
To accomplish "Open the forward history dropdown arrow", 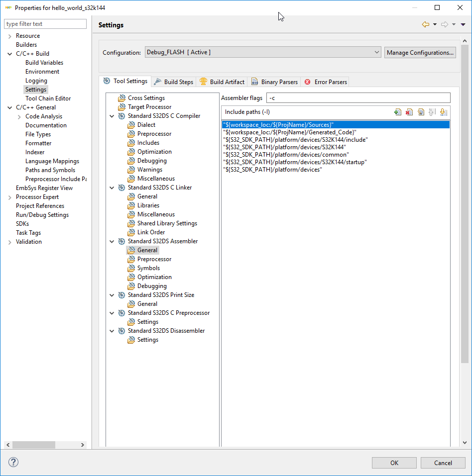I will pos(454,24).
